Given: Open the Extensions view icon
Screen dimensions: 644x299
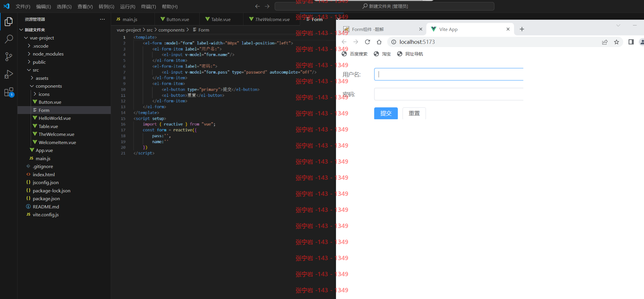Looking at the screenshot, I should point(9,92).
